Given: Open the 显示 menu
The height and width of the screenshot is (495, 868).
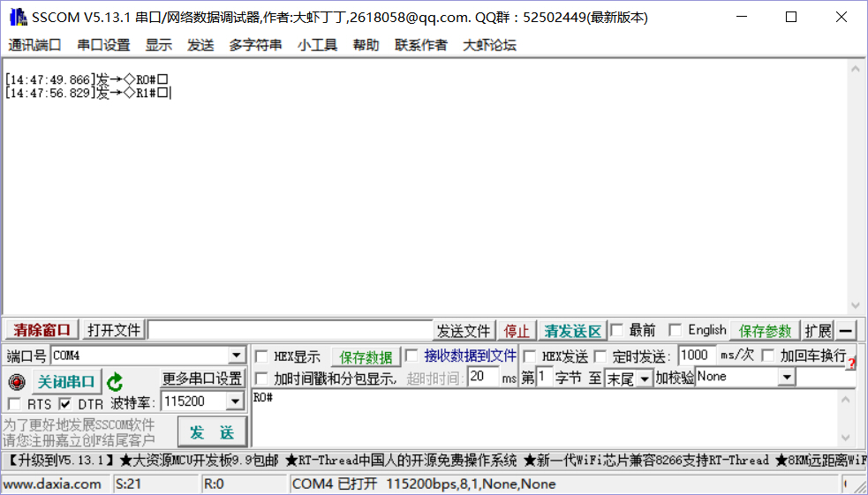Looking at the screenshot, I should pyautogui.click(x=159, y=45).
